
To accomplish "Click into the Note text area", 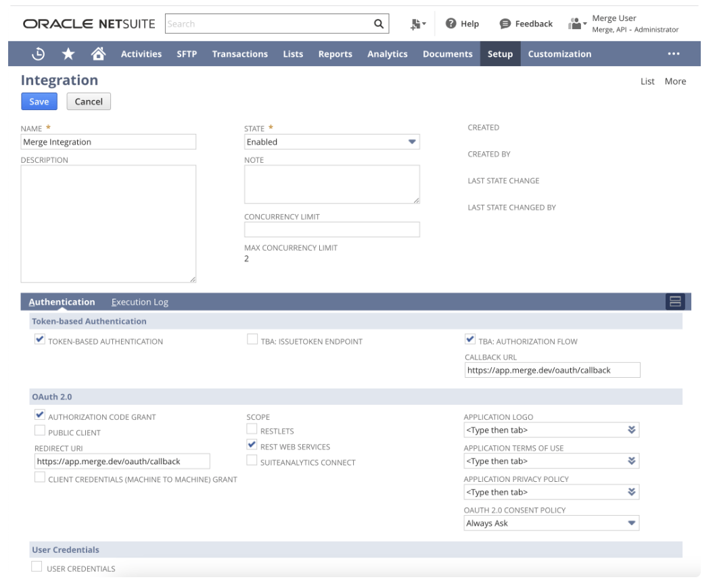I will pyautogui.click(x=332, y=184).
